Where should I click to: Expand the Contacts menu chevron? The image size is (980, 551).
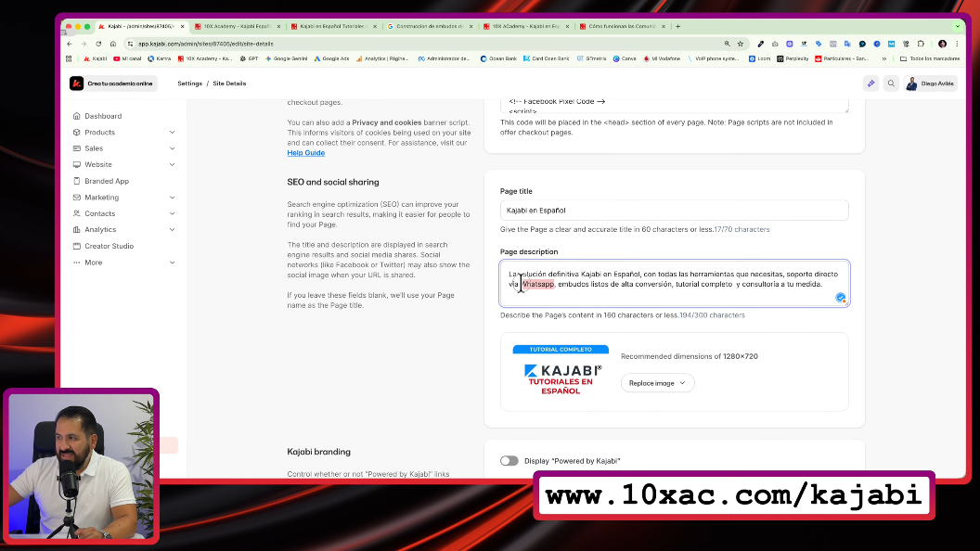click(x=172, y=213)
